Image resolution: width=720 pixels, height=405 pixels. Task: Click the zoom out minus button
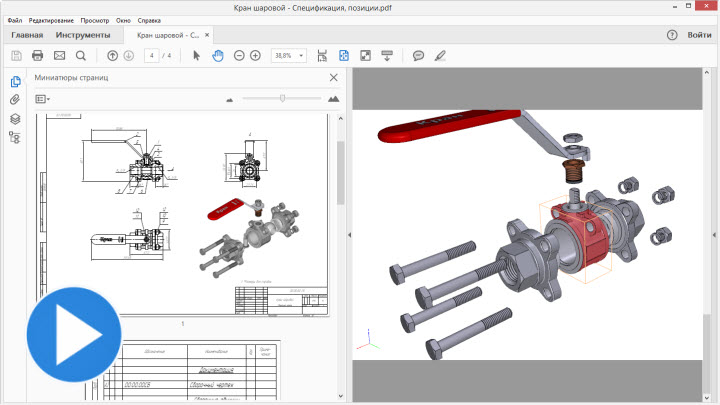point(239,55)
